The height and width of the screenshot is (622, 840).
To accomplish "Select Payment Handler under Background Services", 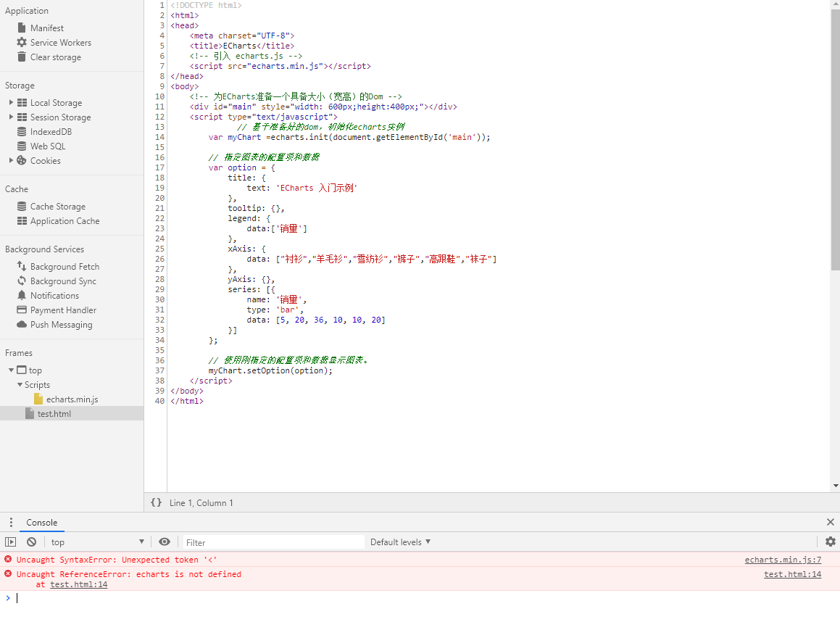I will point(63,310).
